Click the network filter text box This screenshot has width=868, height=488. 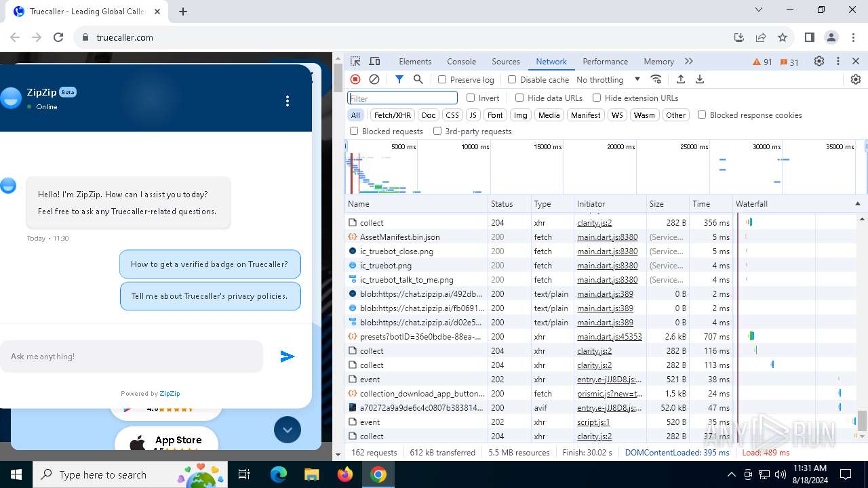tap(403, 98)
